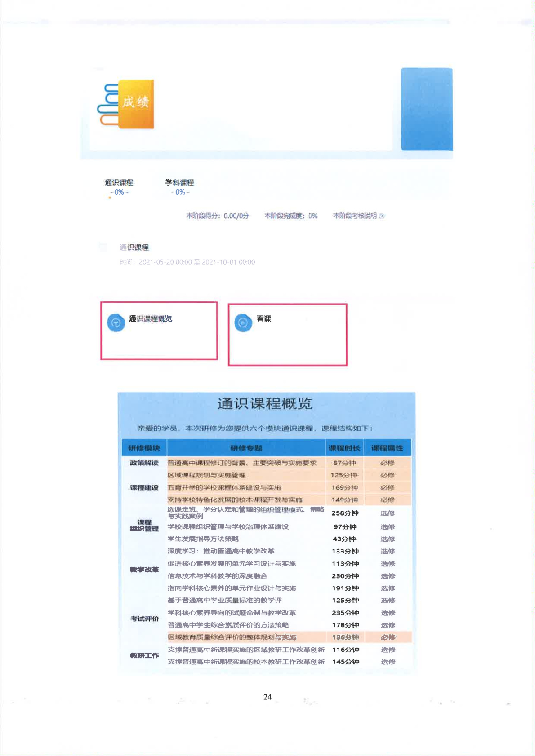Click the 课程组织管理 module cell
The image size is (535, 756).
click(x=144, y=526)
